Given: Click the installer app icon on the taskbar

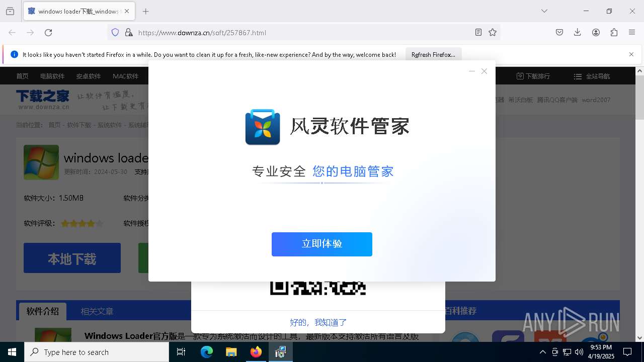Looking at the screenshot, I should point(280,352).
